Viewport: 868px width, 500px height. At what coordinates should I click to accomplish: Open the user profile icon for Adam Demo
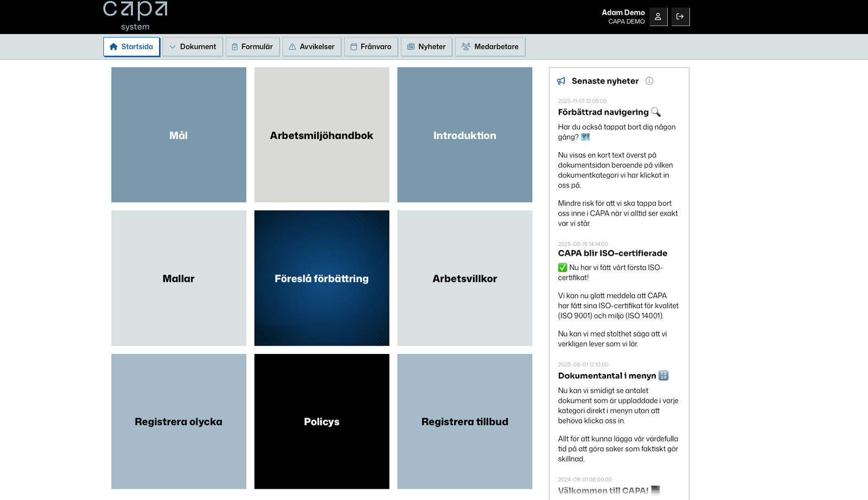click(x=658, y=16)
